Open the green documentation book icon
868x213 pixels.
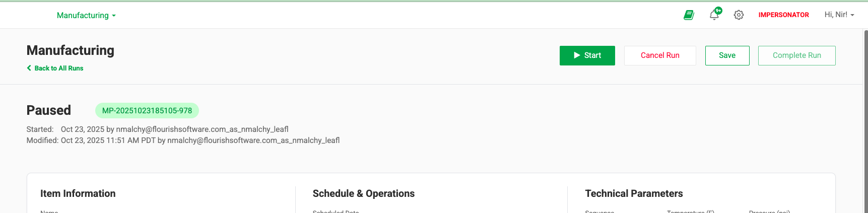[689, 15]
